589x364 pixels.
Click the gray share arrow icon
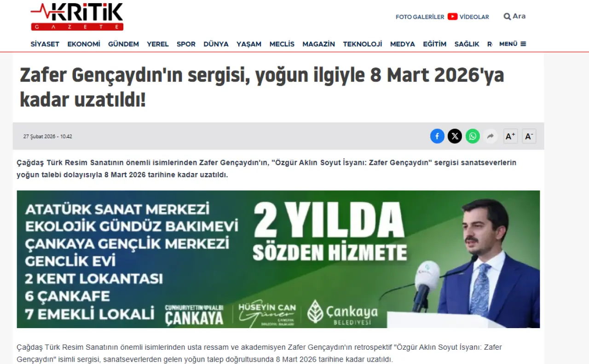[490, 136]
